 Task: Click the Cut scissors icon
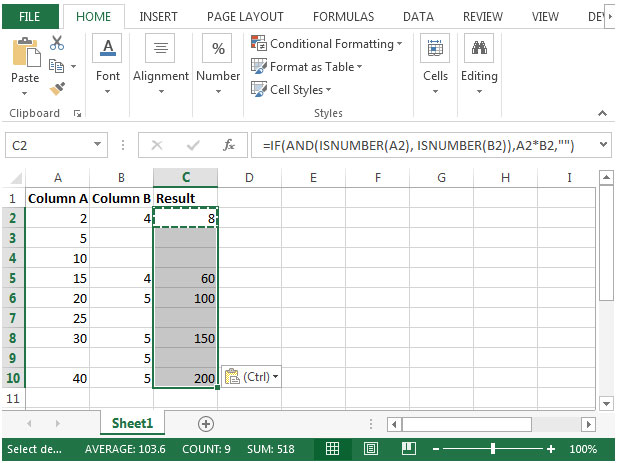point(57,42)
